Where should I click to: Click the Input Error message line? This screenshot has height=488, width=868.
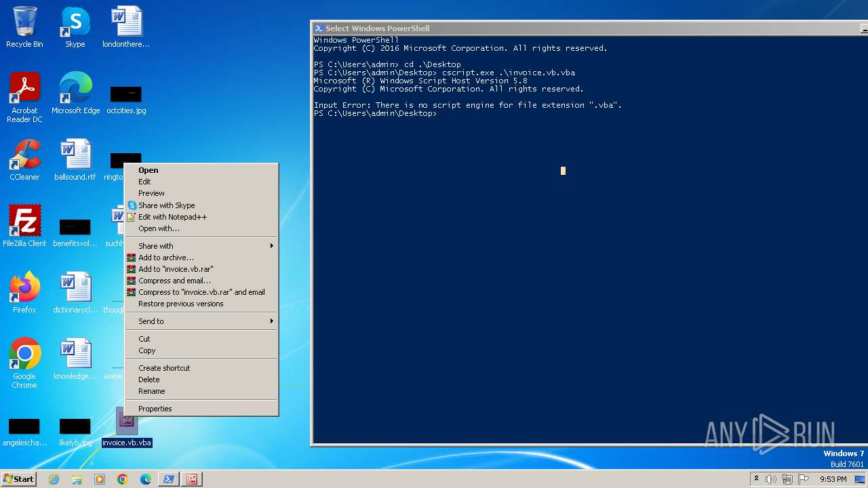pyautogui.click(x=467, y=105)
